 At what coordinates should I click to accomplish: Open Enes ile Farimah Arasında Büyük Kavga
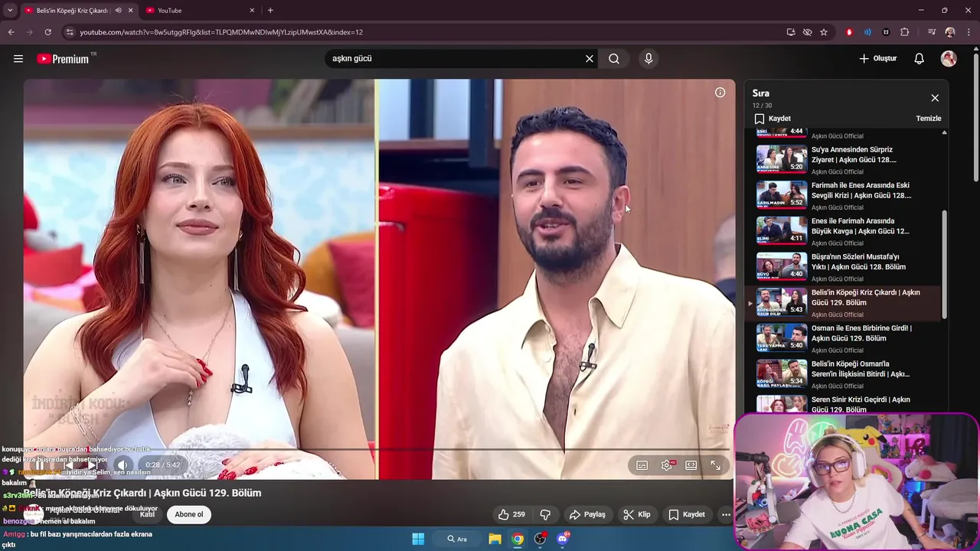tap(848, 231)
